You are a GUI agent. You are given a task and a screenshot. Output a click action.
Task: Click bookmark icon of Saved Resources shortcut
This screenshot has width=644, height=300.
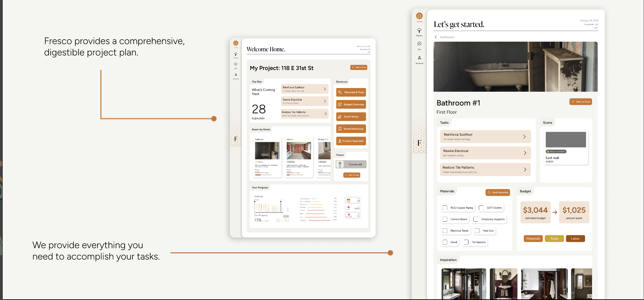click(x=340, y=129)
